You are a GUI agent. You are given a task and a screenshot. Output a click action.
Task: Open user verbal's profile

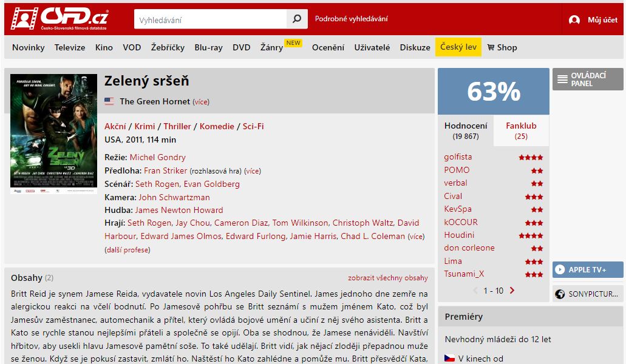455,183
